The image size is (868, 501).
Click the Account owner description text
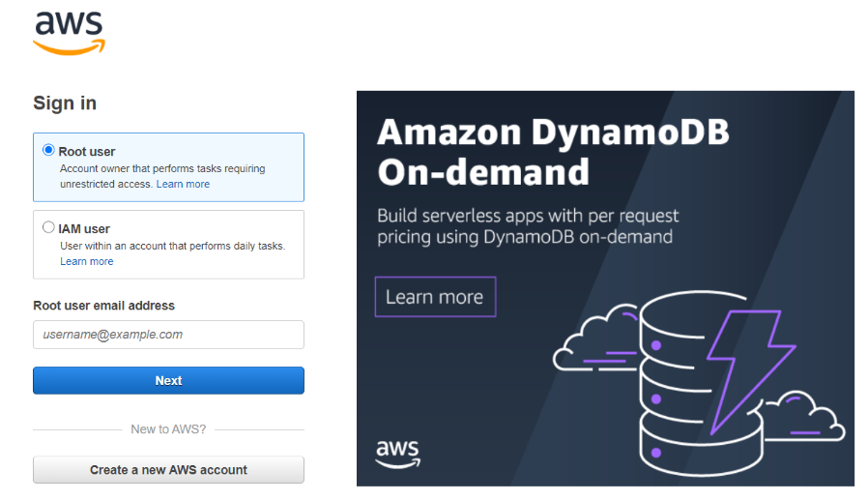coord(162,168)
